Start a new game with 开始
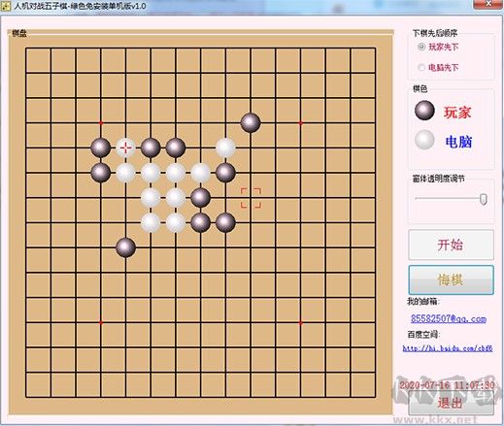The image size is (504, 426). pyautogui.click(x=452, y=245)
